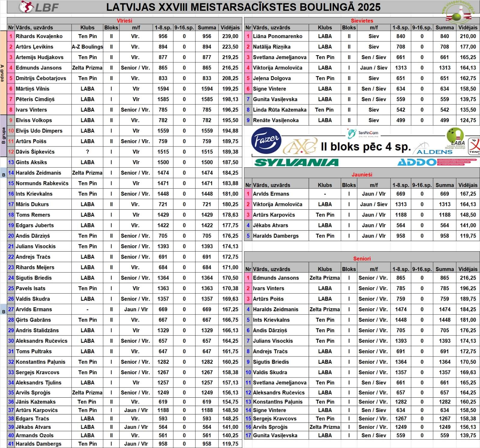
Task: Click the name Natālija Rizņika
Action: click(x=271, y=47)
